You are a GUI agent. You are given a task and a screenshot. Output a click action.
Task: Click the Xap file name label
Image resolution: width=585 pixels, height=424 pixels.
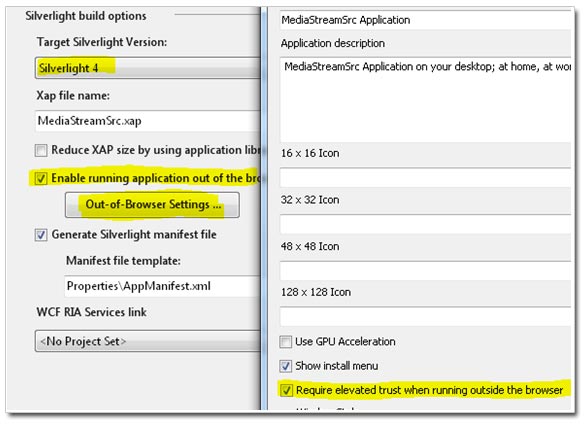(x=73, y=96)
